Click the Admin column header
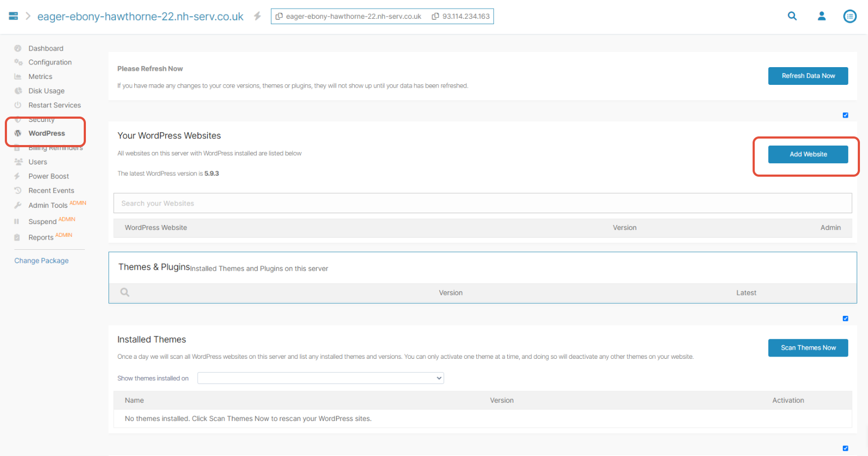868x456 pixels. [x=830, y=228]
